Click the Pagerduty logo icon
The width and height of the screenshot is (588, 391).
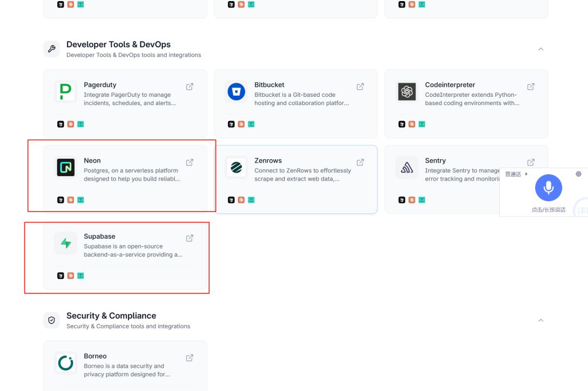[66, 92]
